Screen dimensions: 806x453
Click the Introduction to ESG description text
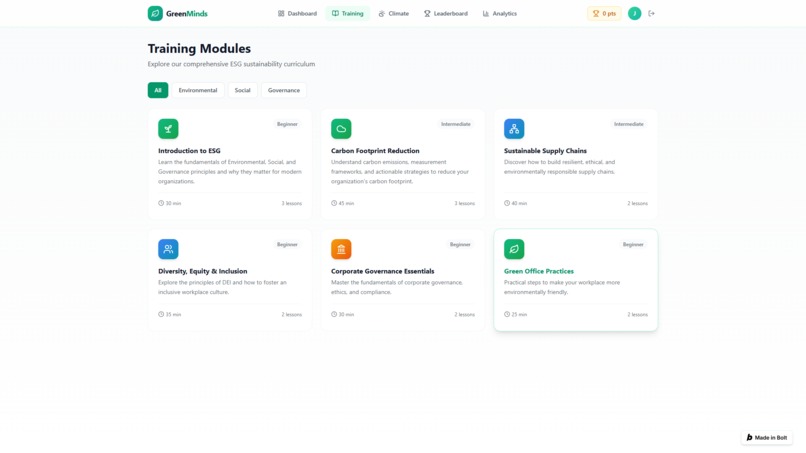[230, 172]
